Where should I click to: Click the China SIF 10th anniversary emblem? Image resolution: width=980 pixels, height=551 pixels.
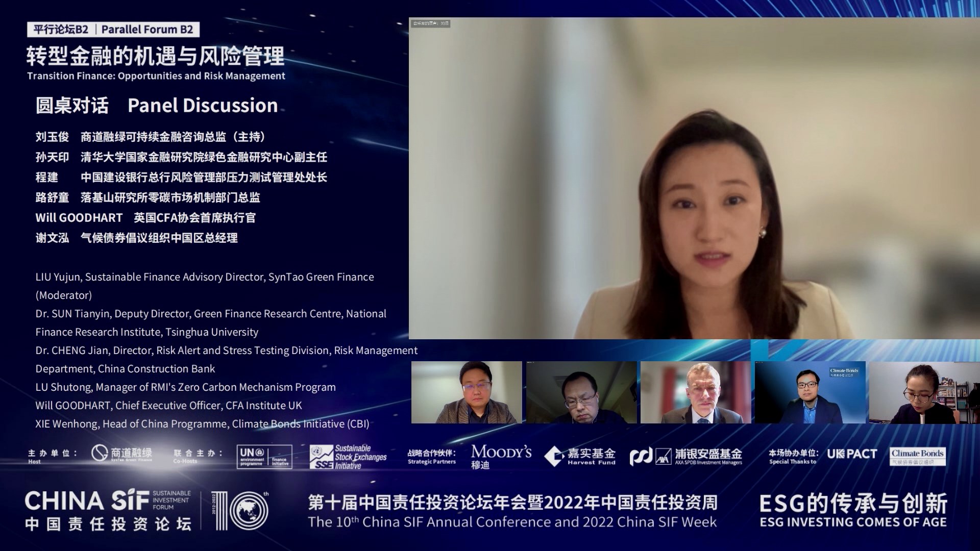click(x=240, y=510)
